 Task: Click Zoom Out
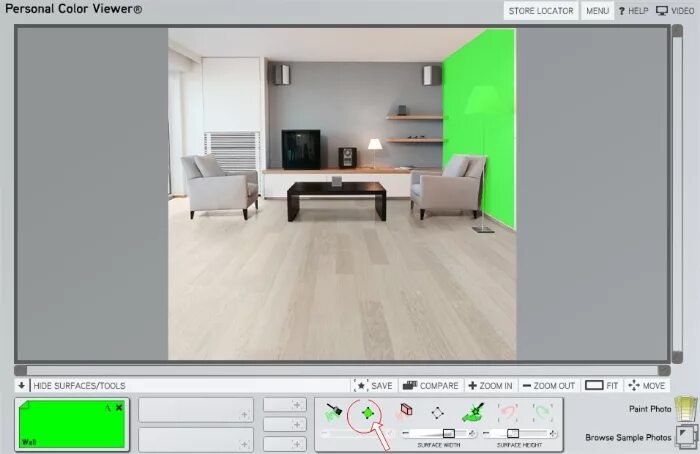(550, 385)
